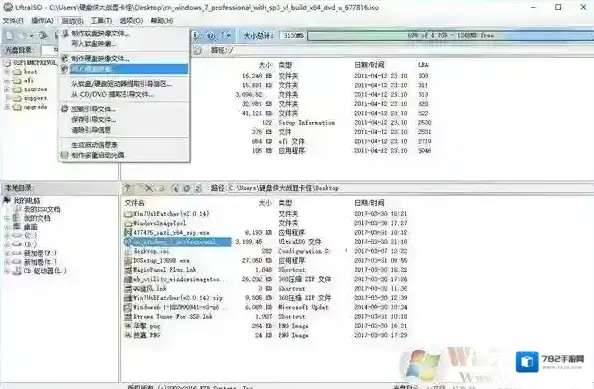Expand the CD 驱动器(L:) node
Viewport: 594px width, 389px height.
[7, 271]
